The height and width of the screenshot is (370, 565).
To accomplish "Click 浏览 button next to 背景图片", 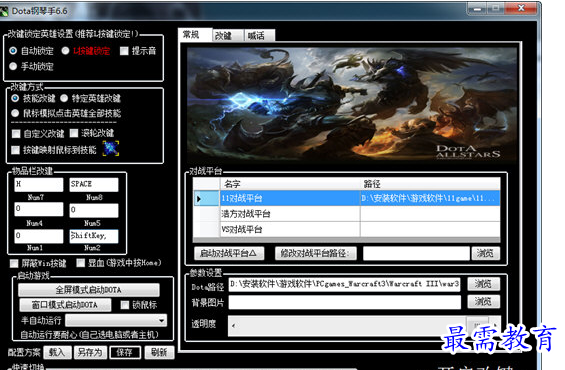I will tap(484, 302).
